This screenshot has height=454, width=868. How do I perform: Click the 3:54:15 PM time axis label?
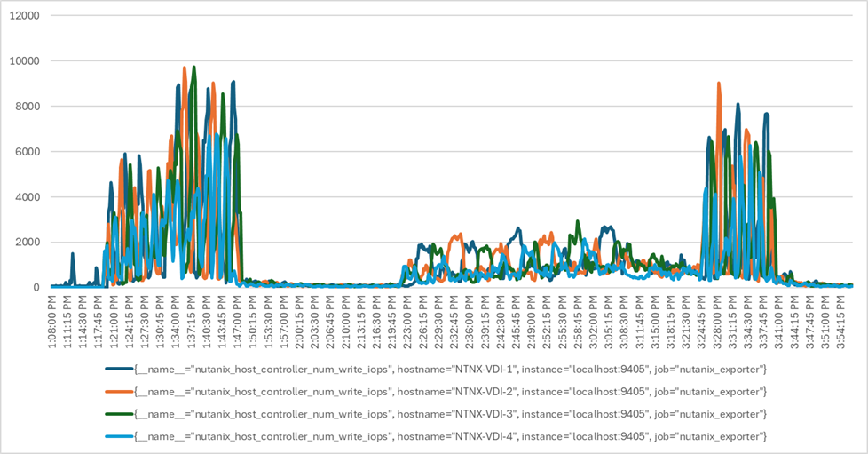(x=840, y=323)
